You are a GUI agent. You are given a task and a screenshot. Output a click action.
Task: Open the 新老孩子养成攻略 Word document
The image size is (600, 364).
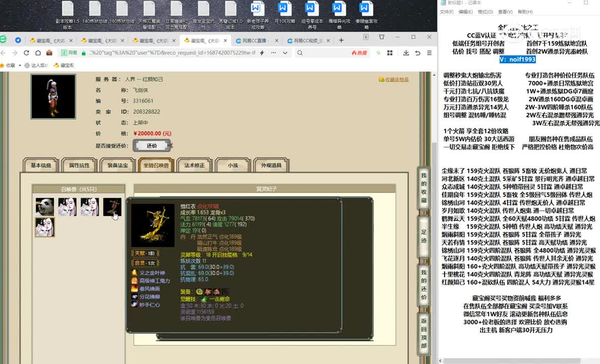click(258, 15)
